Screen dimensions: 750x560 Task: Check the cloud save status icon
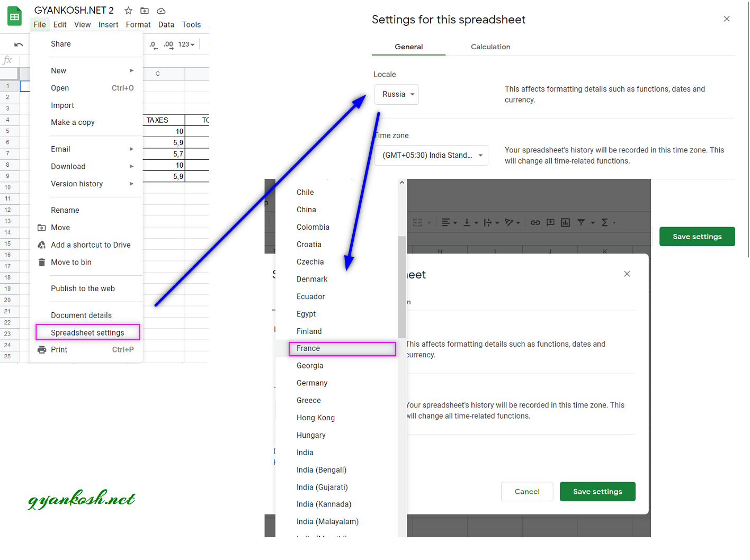(161, 11)
